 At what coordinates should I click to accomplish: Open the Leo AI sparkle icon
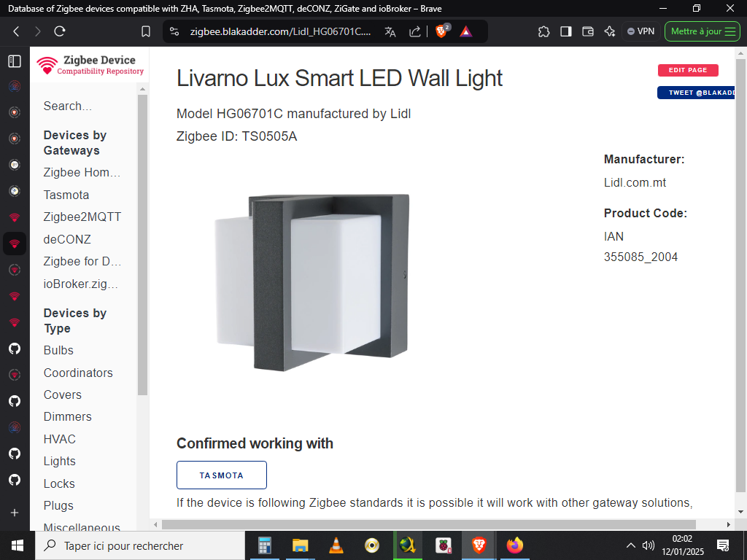(610, 31)
